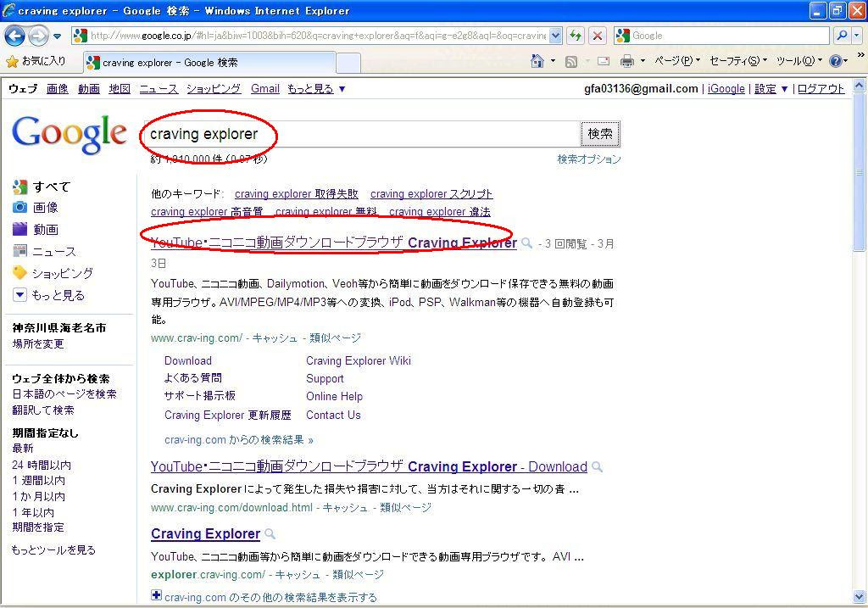Select the すべて icon in left sidebar
This screenshot has height=608, width=868.
(x=20, y=187)
